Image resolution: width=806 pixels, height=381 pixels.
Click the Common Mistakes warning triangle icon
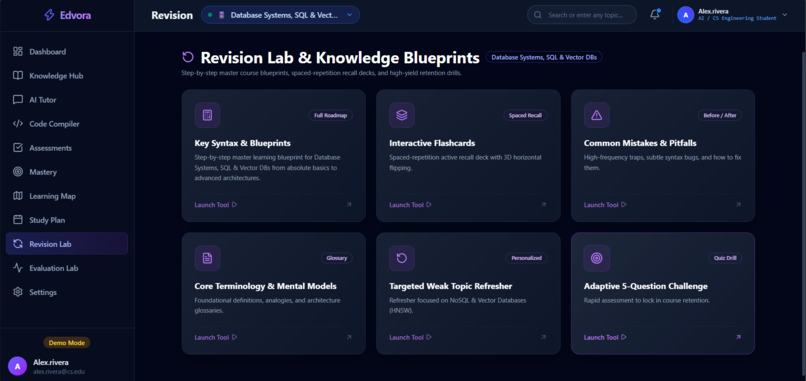click(597, 115)
